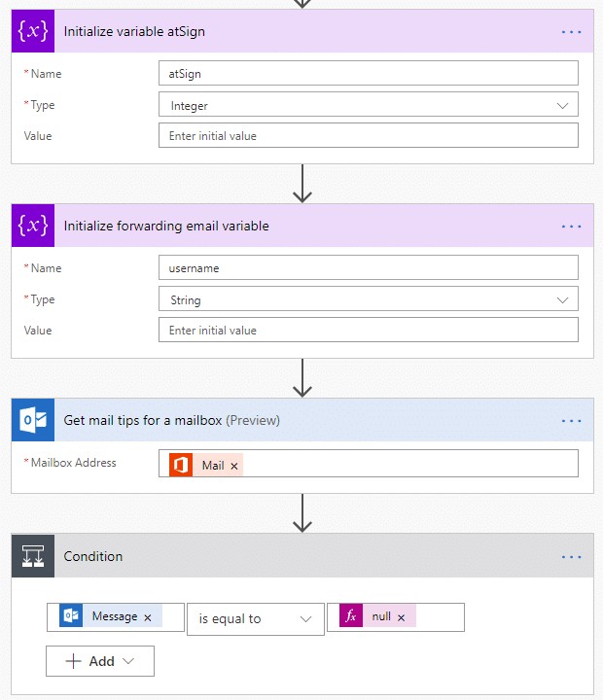Click the Outlook icon on Get mail tips card

[33, 420]
